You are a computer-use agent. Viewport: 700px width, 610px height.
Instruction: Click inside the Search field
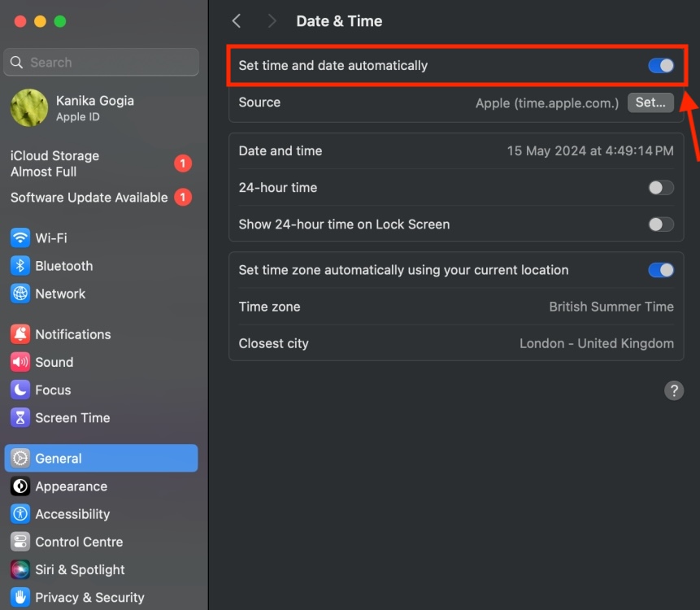pos(101,62)
